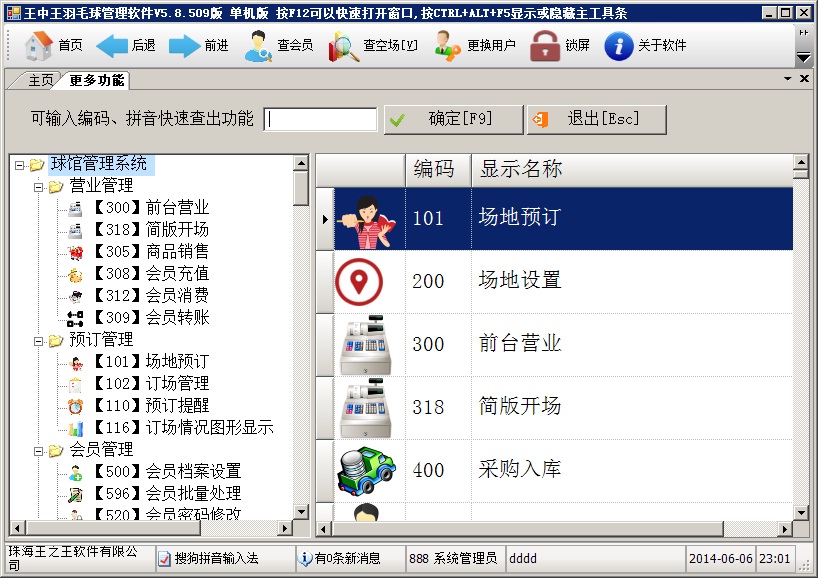Image resolution: width=818 pixels, height=578 pixels.
Task: Switch to the 主页 tab
Action: tap(41, 80)
